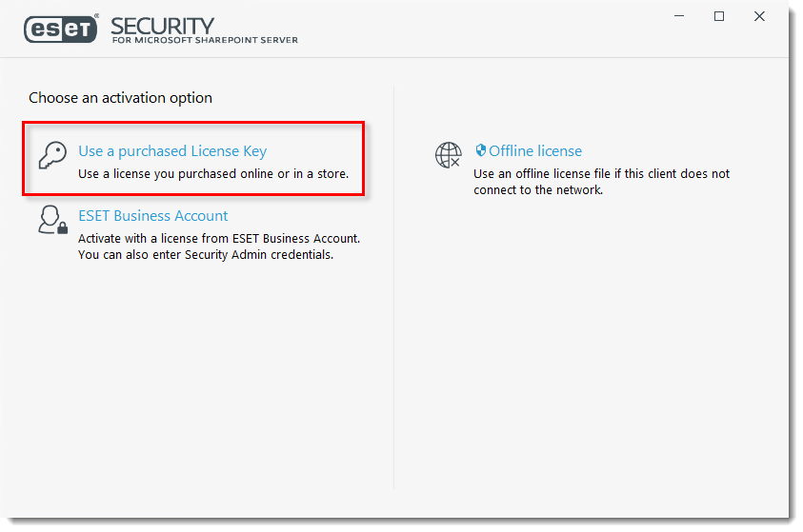803x532 pixels.
Task: Click 'Use an offline license file' description text
Action: pos(602,174)
